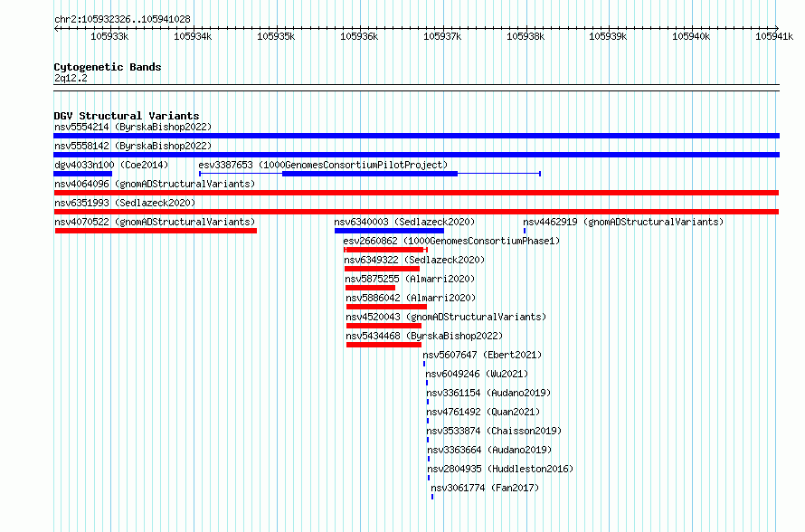The image size is (805, 532).
Task: Click the blue bar under nsv5558142
Action: pos(416,155)
